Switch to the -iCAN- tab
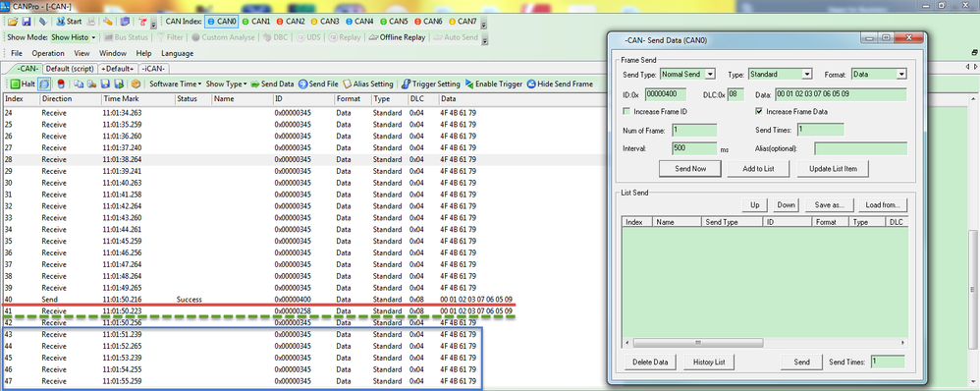 (154, 69)
